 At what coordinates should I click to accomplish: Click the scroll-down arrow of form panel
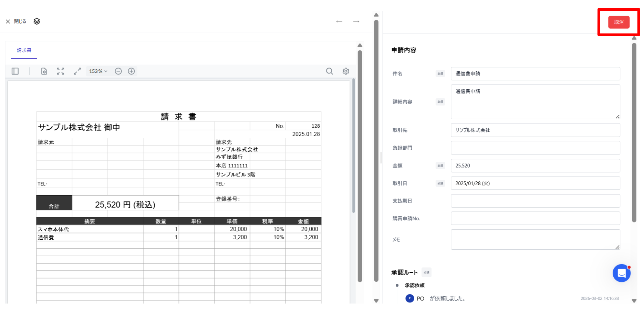(x=634, y=301)
